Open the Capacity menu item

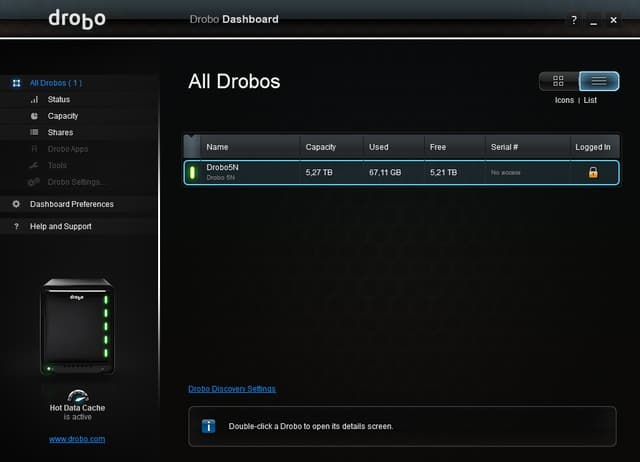point(63,116)
